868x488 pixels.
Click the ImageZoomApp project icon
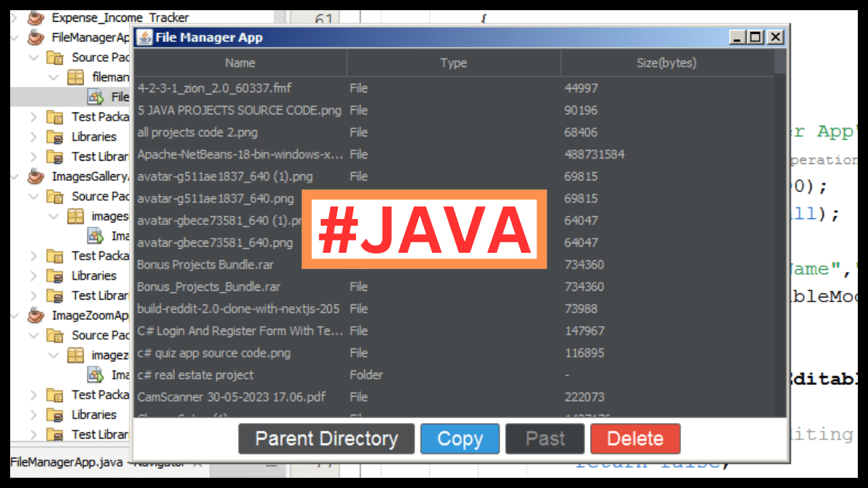coord(35,315)
